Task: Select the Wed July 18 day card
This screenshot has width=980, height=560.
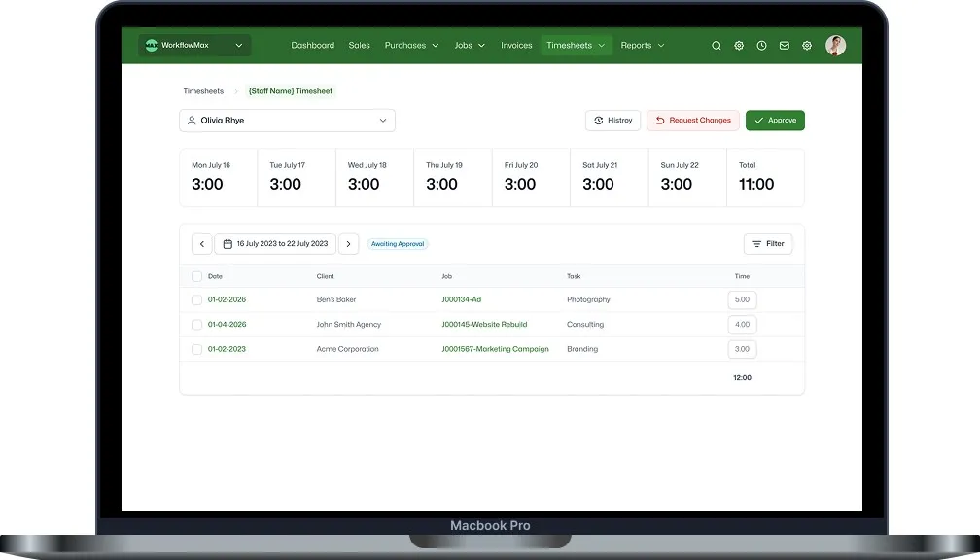Action: point(374,178)
